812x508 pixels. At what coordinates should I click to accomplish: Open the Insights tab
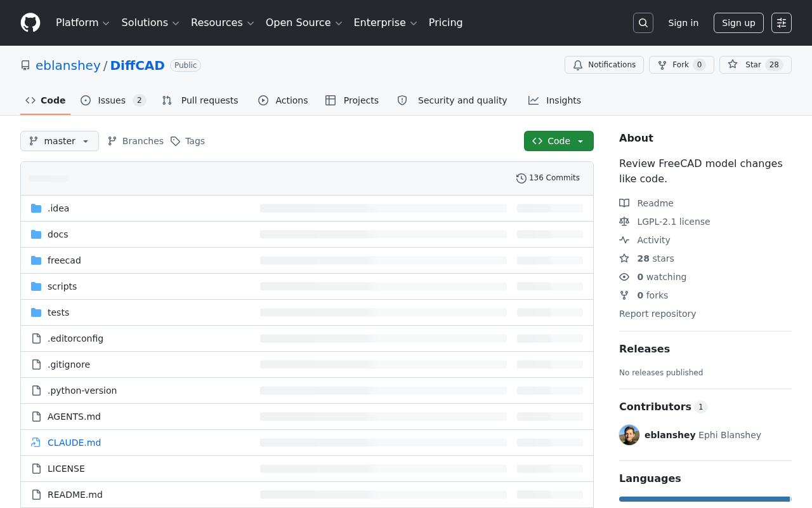[x=555, y=100]
